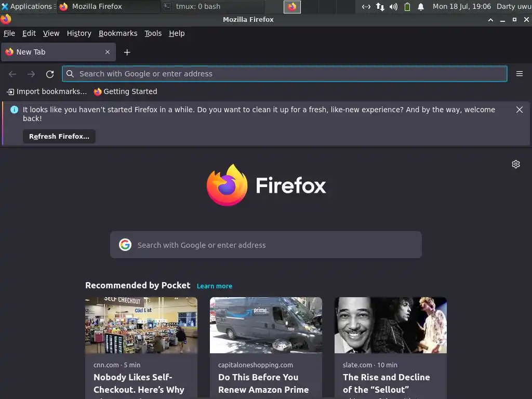
Task: Open the Amazon Prime van thumbnail
Action: [x=266, y=325]
